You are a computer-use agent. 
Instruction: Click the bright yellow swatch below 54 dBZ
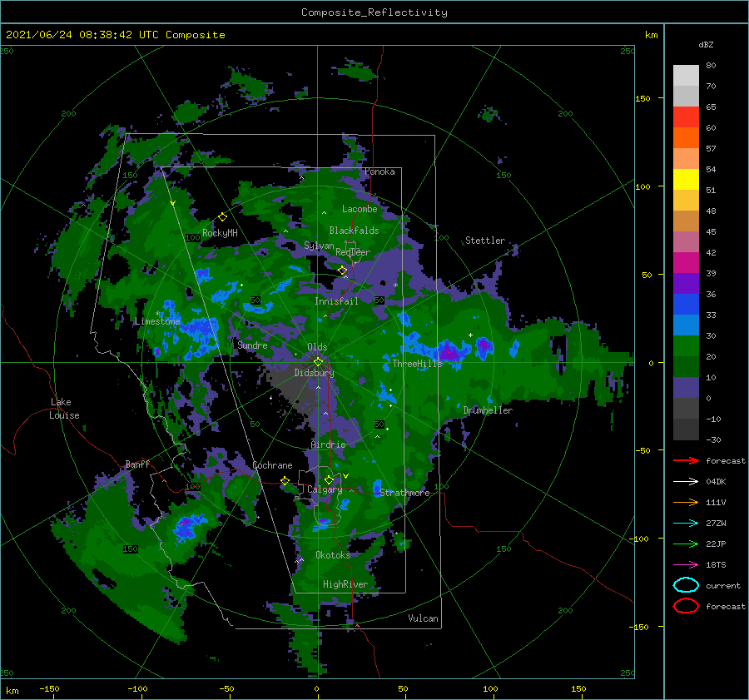[686, 179]
